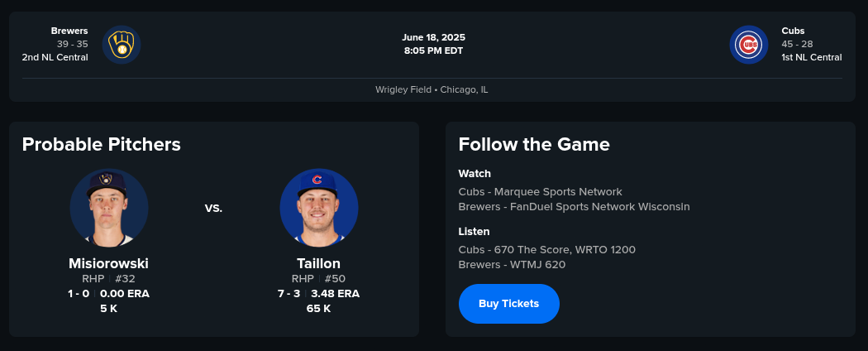The image size is (868, 351).
Task: Click the Taillon pitcher name
Action: click(318, 263)
